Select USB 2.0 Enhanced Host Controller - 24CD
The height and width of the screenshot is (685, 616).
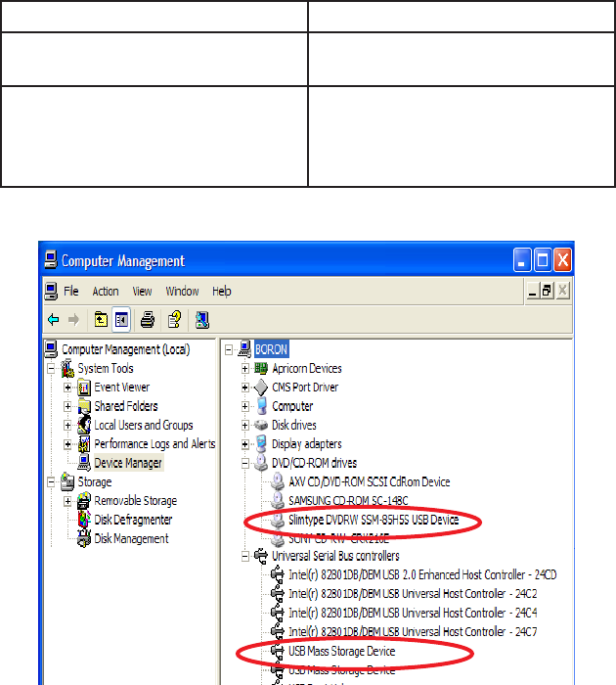pos(422,575)
